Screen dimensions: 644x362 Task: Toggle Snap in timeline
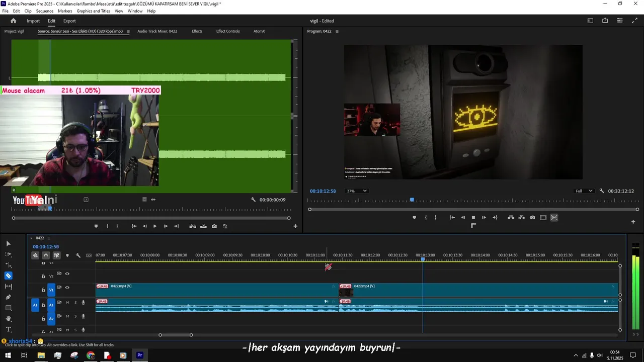(x=46, y=255)
